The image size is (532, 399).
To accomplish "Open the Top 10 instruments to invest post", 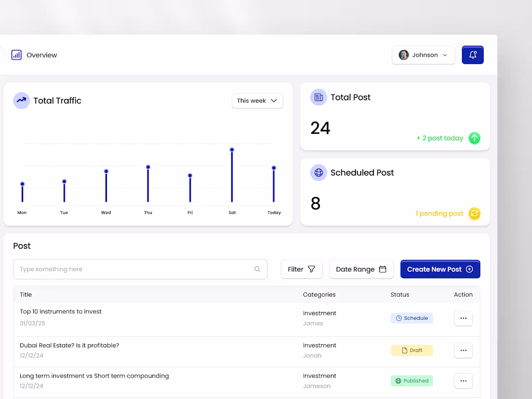I will 60,311.
